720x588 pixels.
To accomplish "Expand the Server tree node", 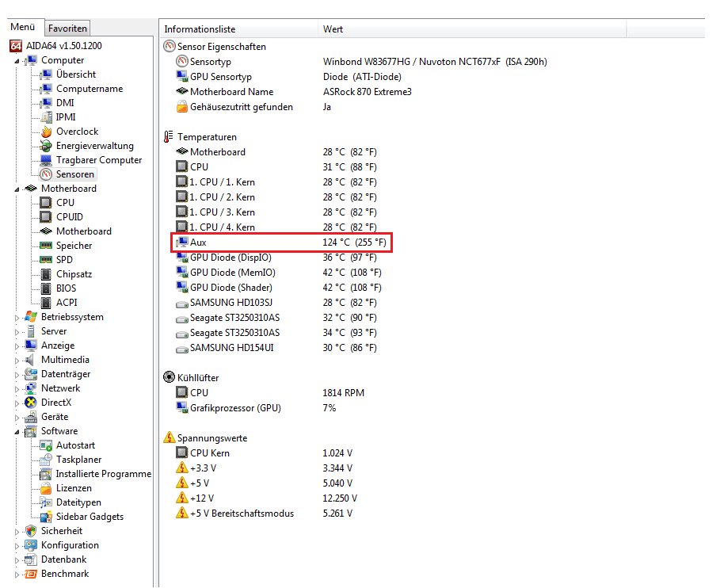I will 17,332.
